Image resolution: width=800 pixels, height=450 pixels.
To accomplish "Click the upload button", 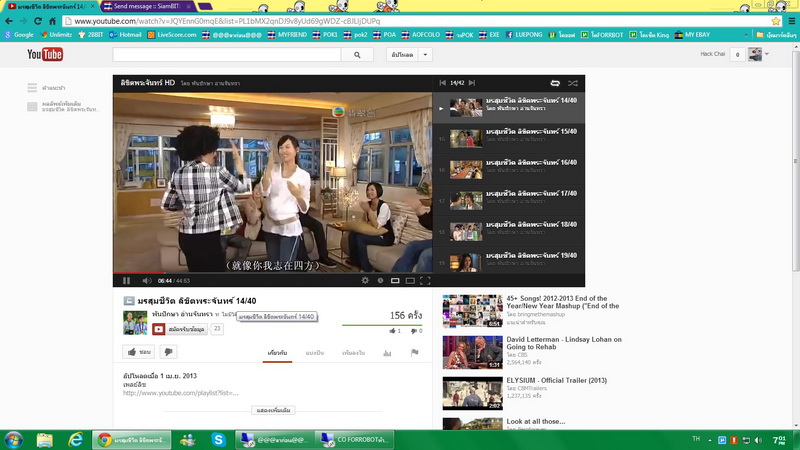I will (x=403, y=55).
